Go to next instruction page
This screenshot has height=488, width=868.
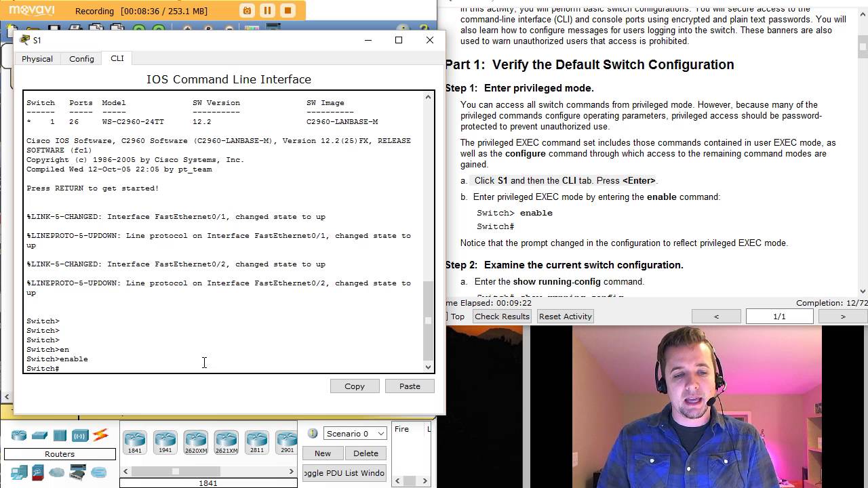843,317
